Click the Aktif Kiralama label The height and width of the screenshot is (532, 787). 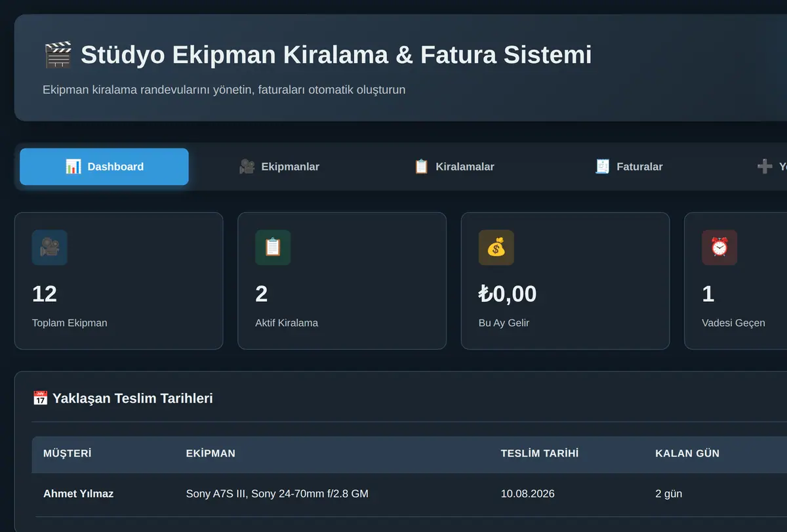click(x=287, y=323)
